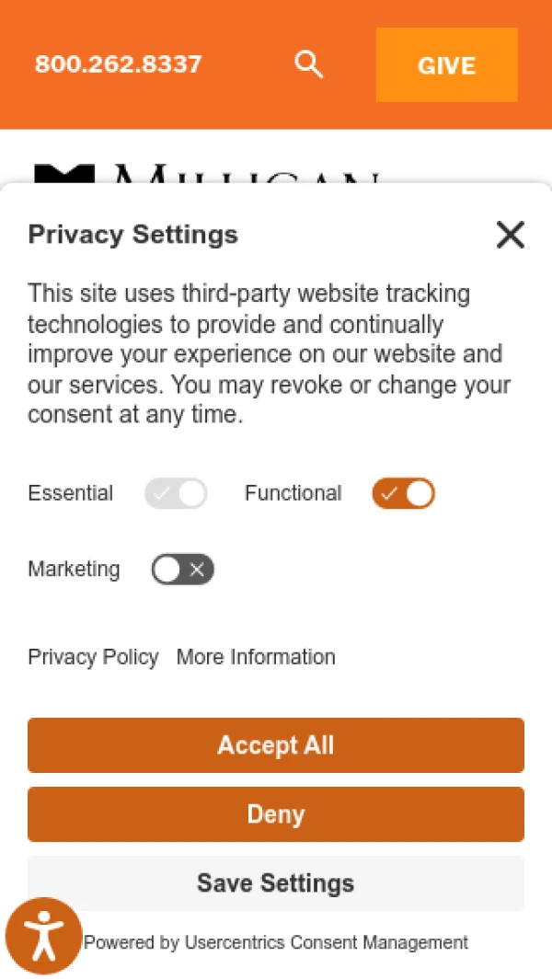View More Information about tracking
This screenshot has height=980, width=552.
[255, 657]
